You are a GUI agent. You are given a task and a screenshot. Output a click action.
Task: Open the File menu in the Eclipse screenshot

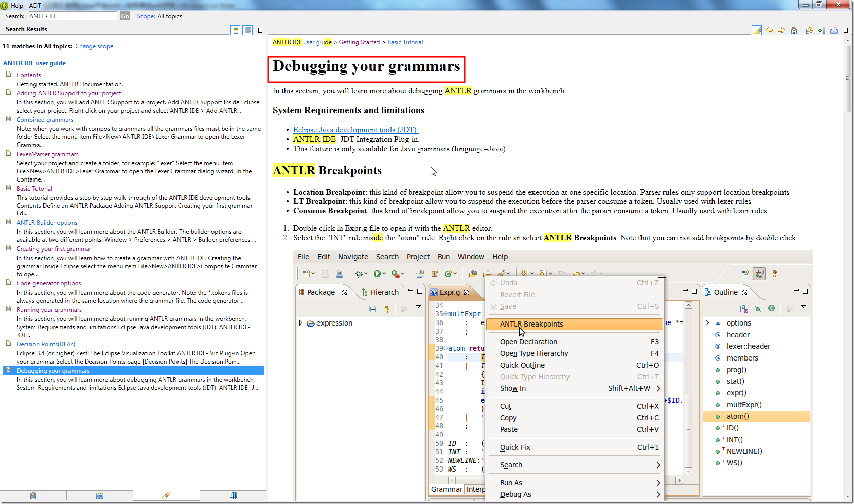pyautogui.click(x=303, y=257)
